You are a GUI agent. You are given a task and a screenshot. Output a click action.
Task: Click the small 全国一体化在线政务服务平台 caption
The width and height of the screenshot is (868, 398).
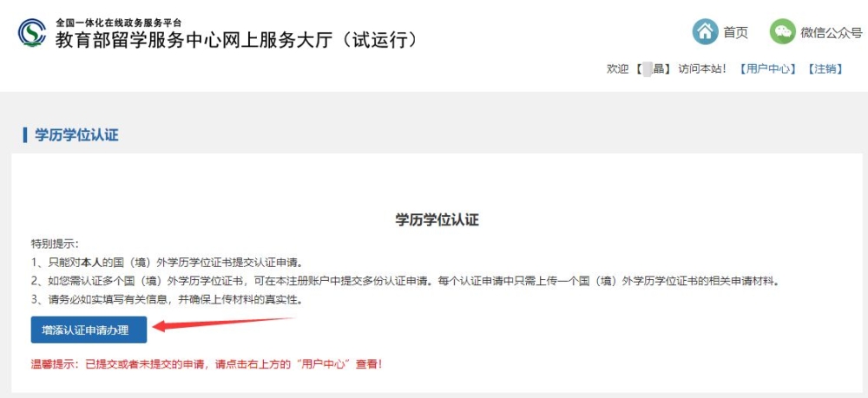118,23
